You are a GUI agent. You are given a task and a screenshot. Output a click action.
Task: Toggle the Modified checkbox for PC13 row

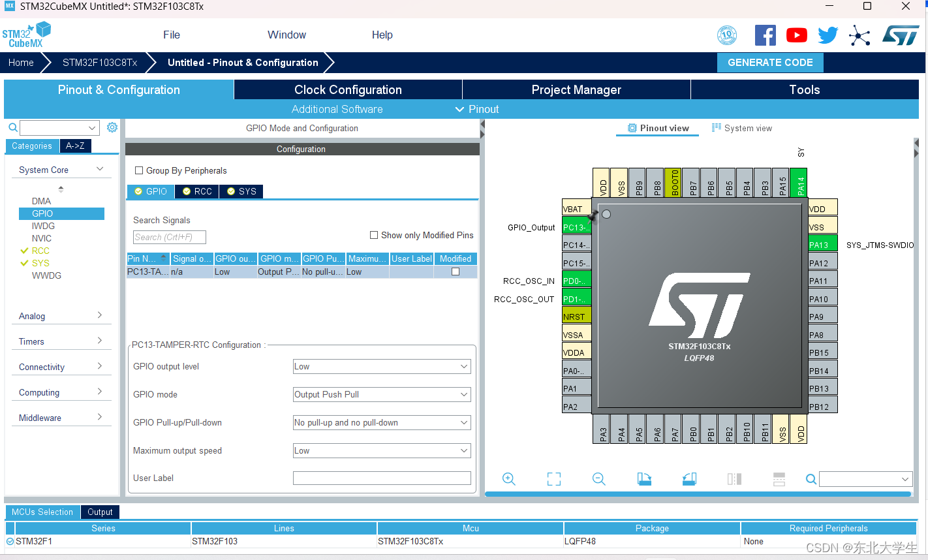click(x=456, y=272)
